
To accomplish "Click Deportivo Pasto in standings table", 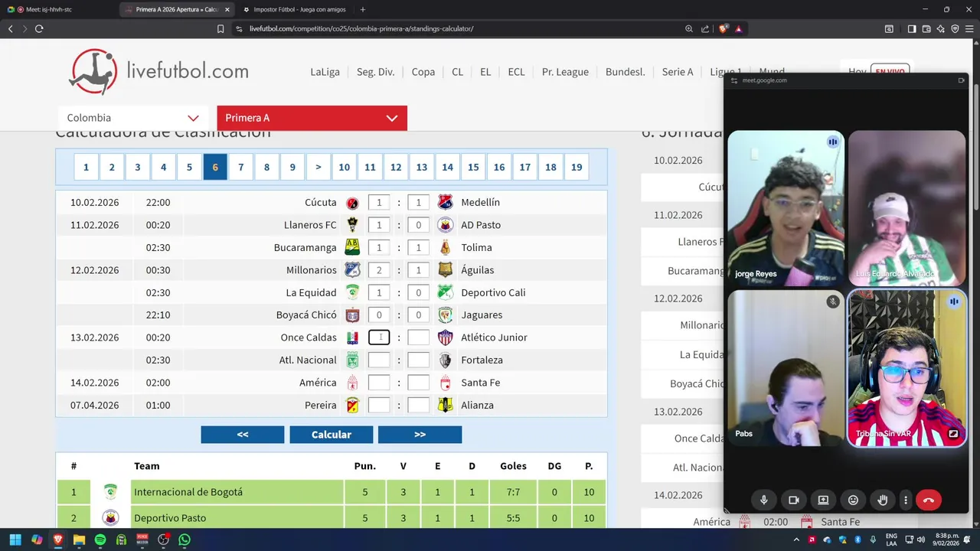I will tap(170, 518).
